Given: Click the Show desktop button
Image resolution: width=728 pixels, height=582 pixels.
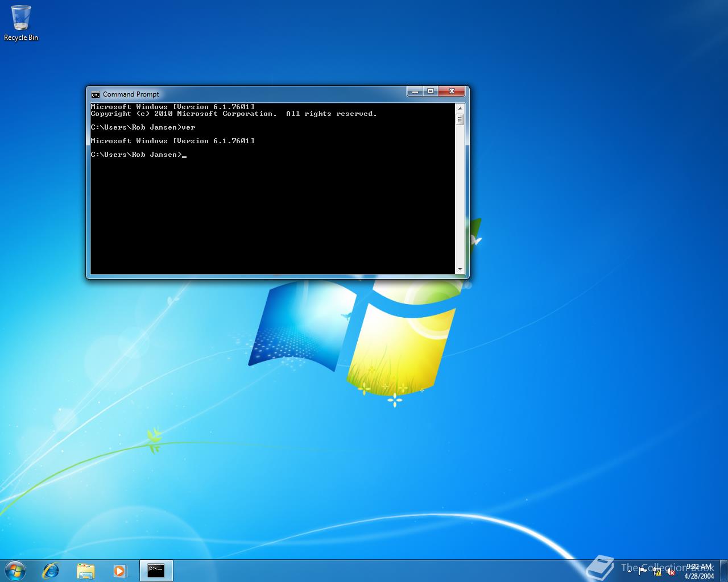Looking at the screenshot, I should 723,571.
